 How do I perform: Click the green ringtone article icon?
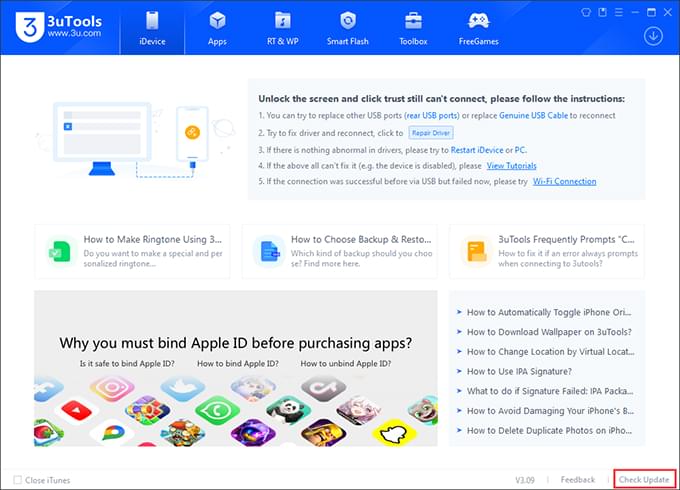(x=60, y=252)
